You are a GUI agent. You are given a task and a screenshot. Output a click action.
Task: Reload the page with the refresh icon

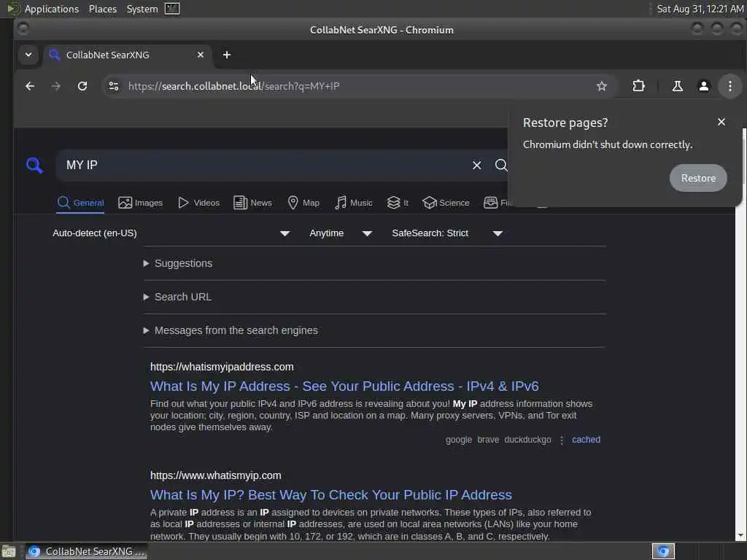[x=82, y=86]
